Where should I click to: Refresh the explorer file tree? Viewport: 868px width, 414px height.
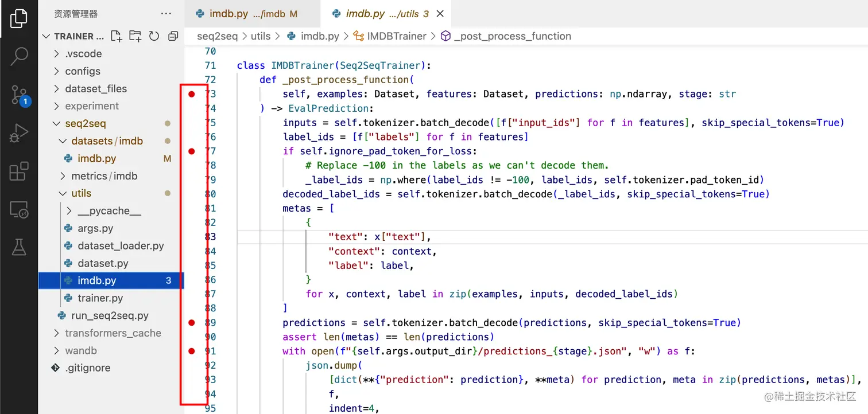tap(154, 36)
